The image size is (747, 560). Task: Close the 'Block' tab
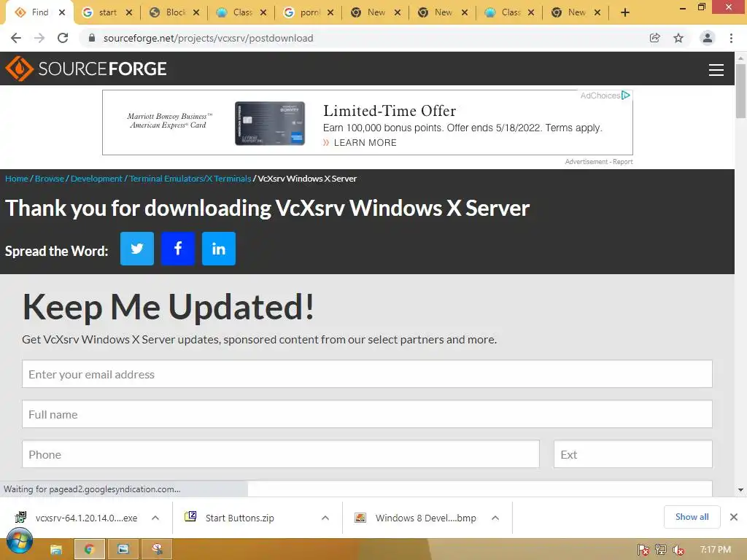(x=196, y=13)
